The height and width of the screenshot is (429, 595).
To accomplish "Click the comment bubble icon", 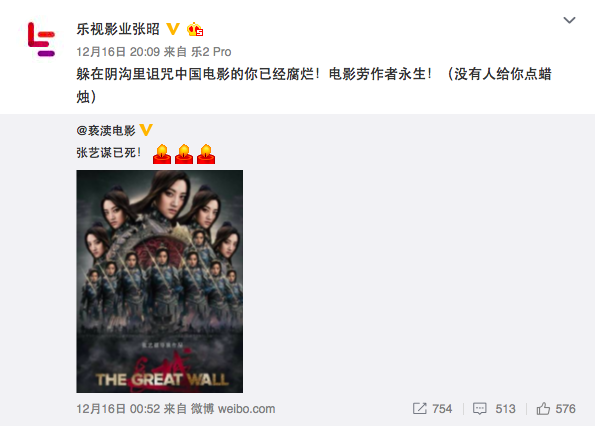I will pyautogui.click(x=480, y=409).
